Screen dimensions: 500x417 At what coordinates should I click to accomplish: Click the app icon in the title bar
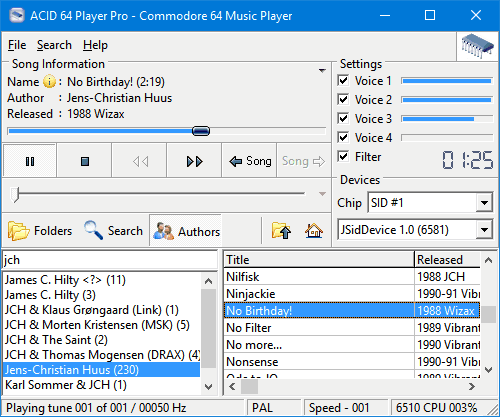17,15
